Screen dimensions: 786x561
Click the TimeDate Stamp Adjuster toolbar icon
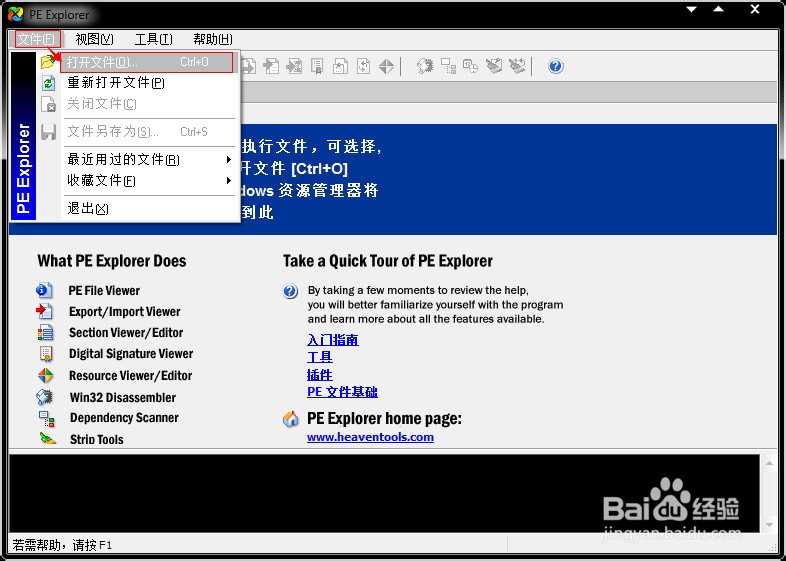coord(470,66)
